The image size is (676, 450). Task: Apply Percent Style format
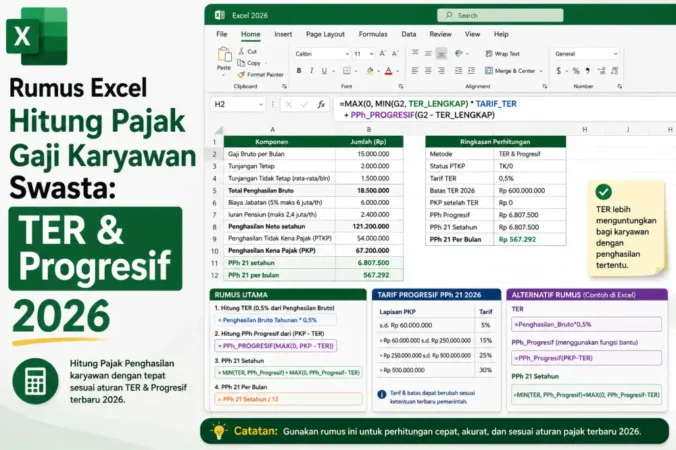[576, 71]
